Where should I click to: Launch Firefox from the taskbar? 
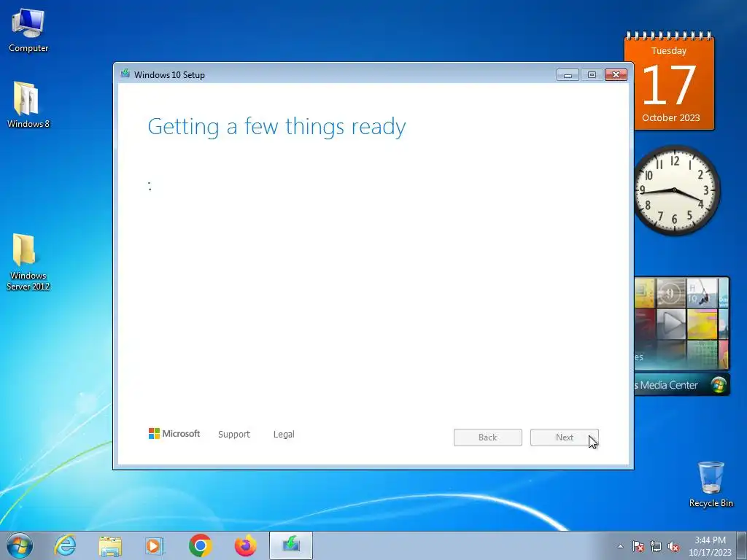(x=245, y=545)
